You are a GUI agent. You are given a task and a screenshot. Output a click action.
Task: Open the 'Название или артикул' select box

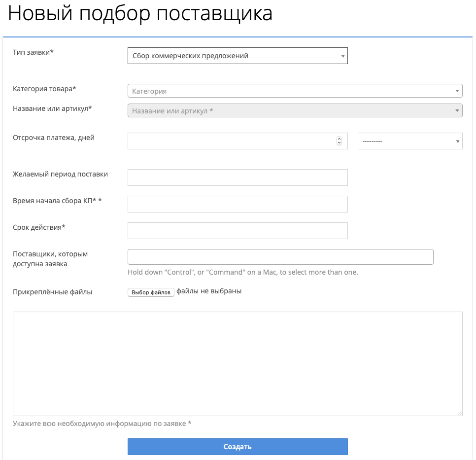click(294, 110)
